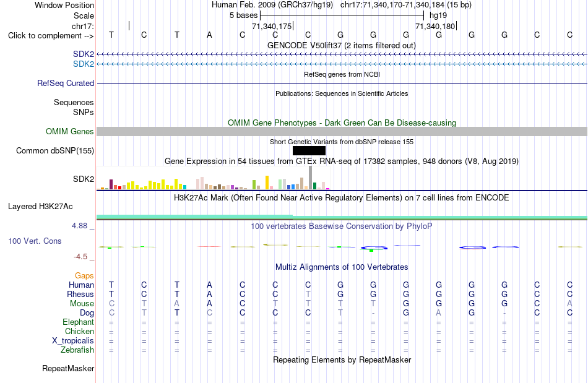Screen dimensions: 588x383
Task: Click the tall gray bar in GTEx chart
Action: [310, 178]
